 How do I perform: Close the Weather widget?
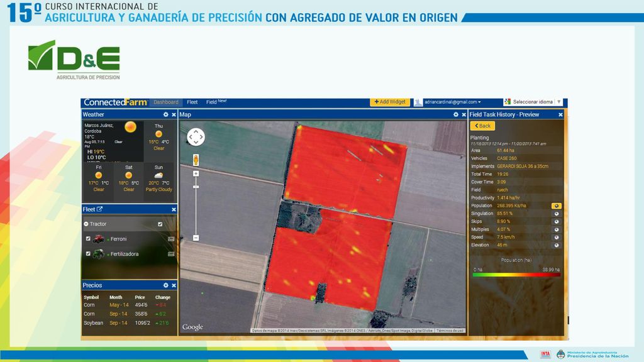coord(174,114)
